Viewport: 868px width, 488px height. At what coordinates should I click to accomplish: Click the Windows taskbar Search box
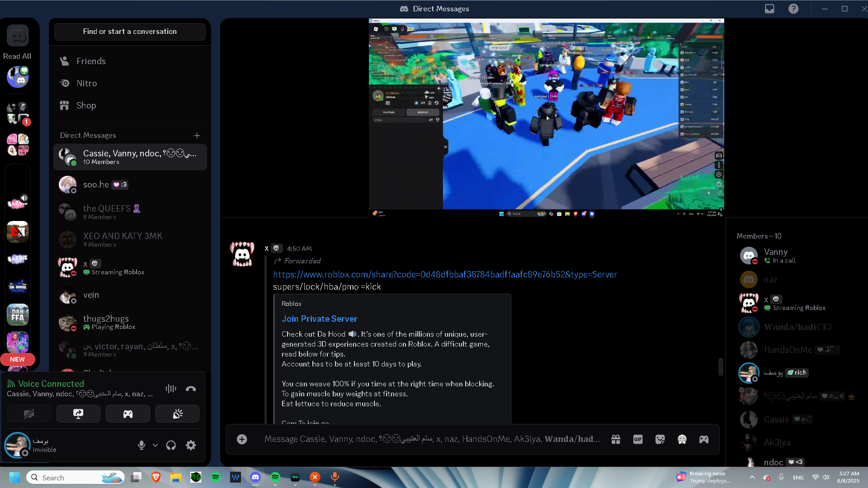[75, 477]
